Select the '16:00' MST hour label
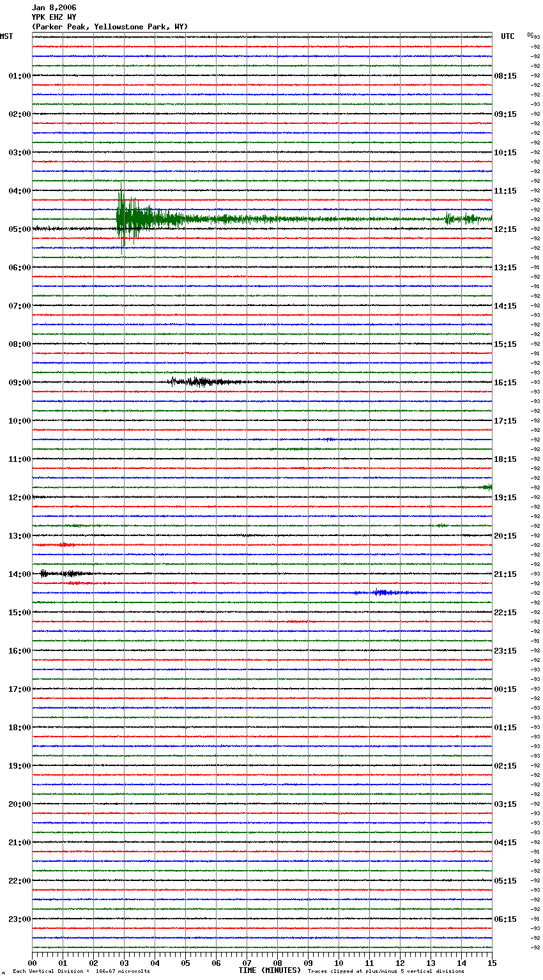The width and height of the screenshot is (543, 980). (20, 651)
